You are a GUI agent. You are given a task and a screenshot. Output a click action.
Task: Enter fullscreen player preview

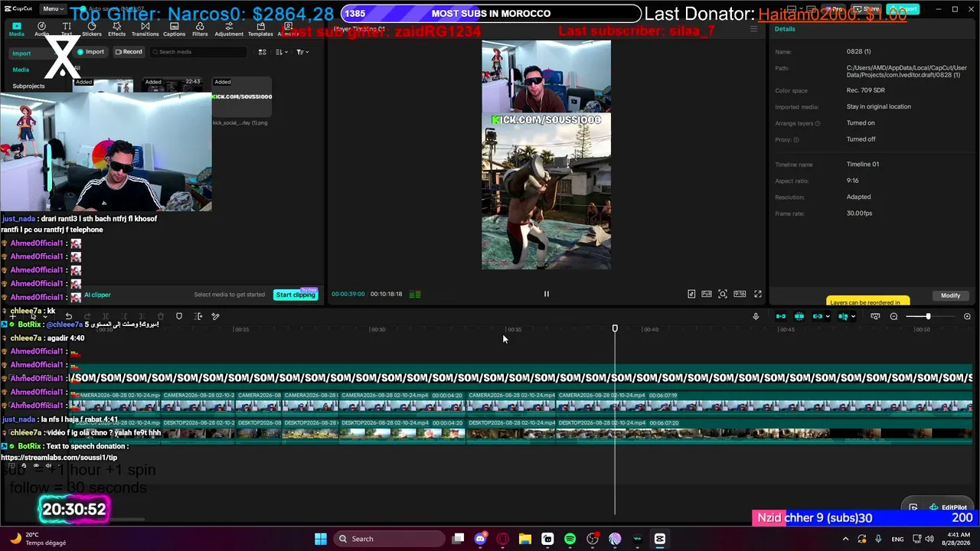click(x=758, y=294)
